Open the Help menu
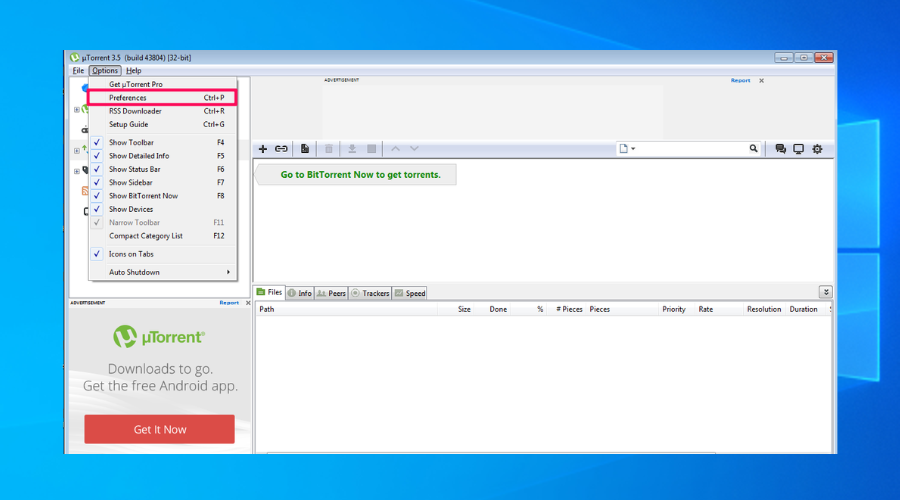 point(134,71)
